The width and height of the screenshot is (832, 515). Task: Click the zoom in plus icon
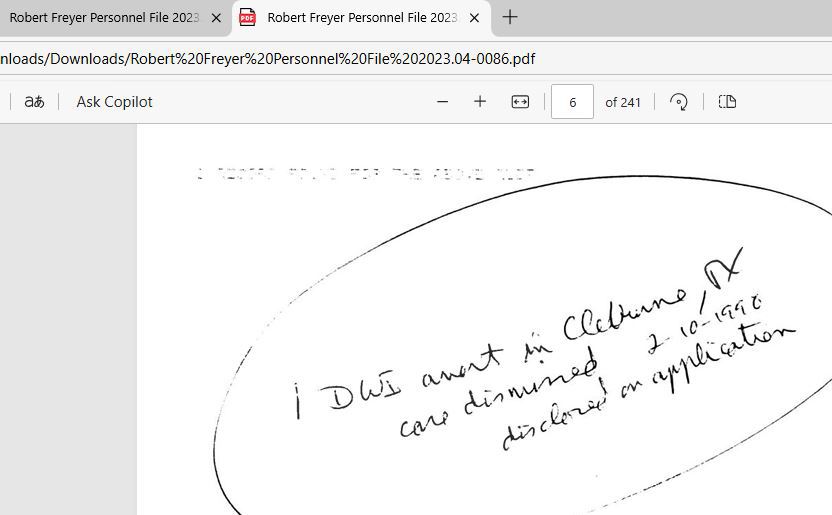[x=480, y=102]
